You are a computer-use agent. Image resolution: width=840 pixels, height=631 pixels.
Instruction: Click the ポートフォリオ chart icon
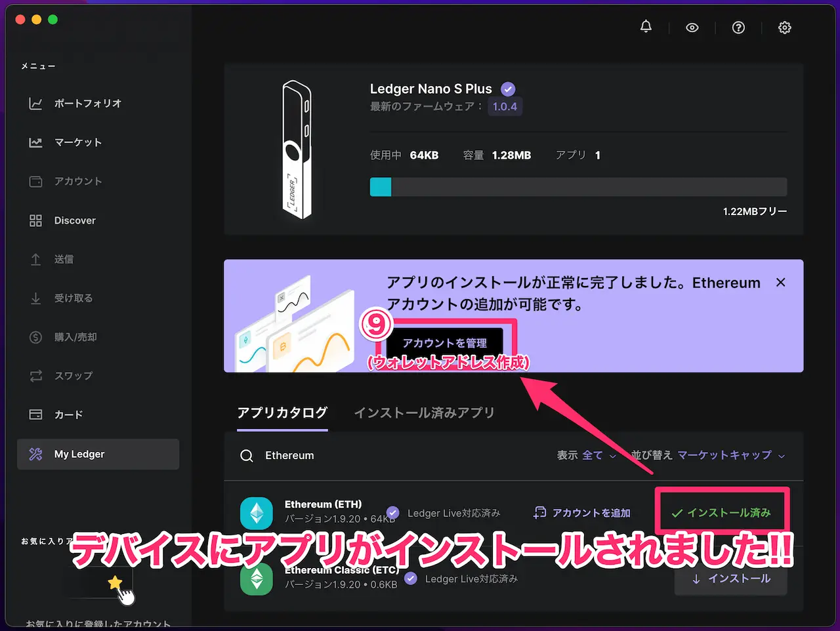coord(35,104)
